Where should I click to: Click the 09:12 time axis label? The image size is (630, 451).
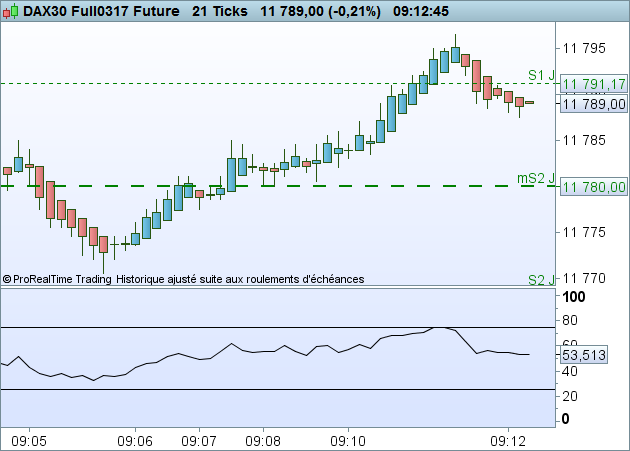pyautogui.click(x=508, y=441)
